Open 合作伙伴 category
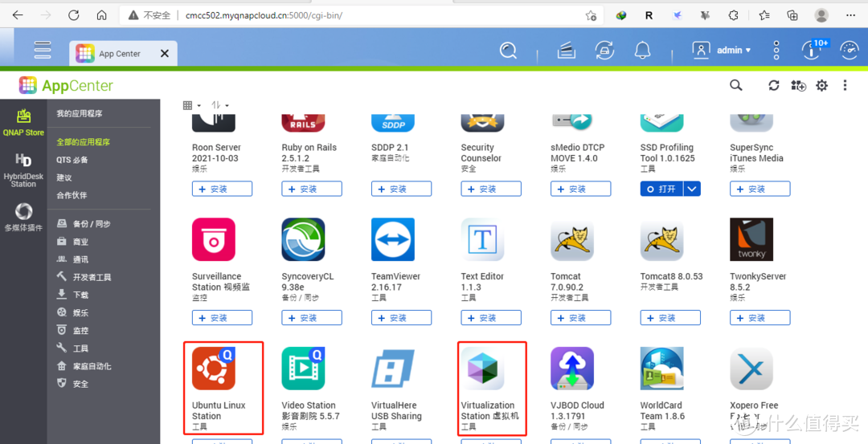Screen dimensions: 868x444 [72, 195]
